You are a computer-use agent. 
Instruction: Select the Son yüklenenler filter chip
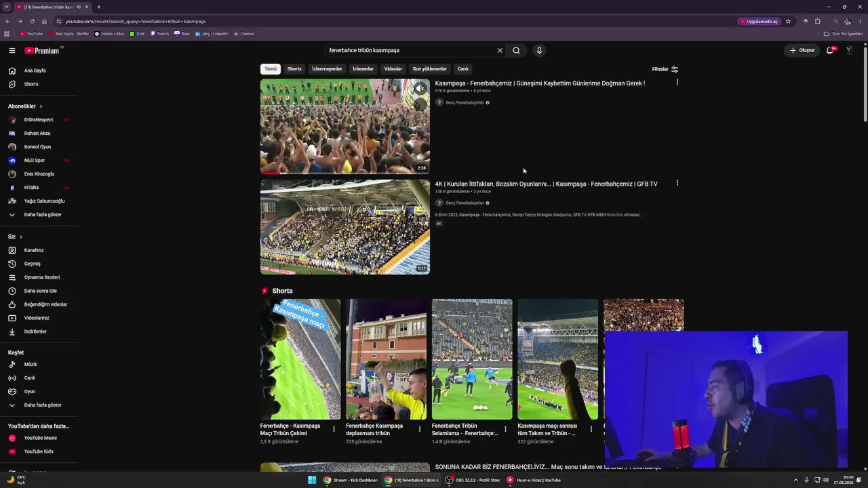430,68
